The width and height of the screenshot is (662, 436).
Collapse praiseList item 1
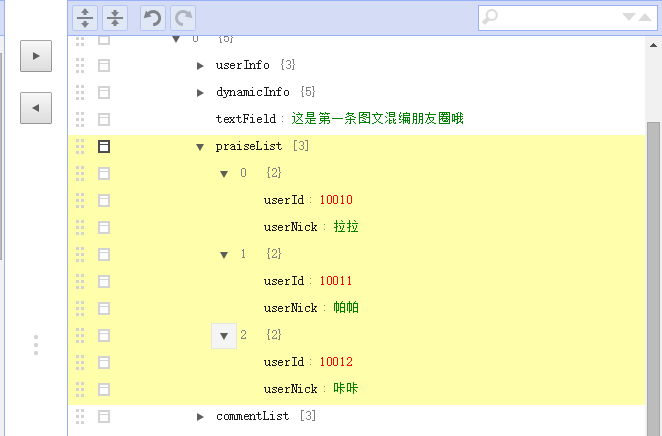(x=224, y=255)
